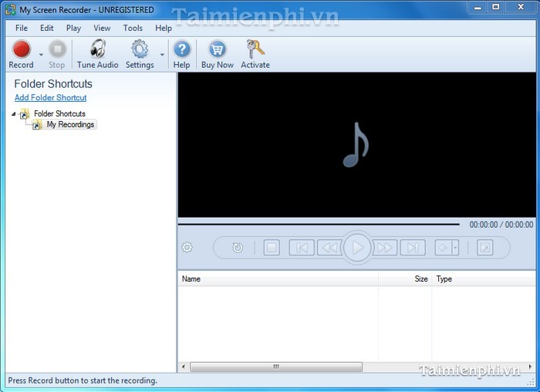
Task: Sort file list by Size column
Action: click(405, 279)
